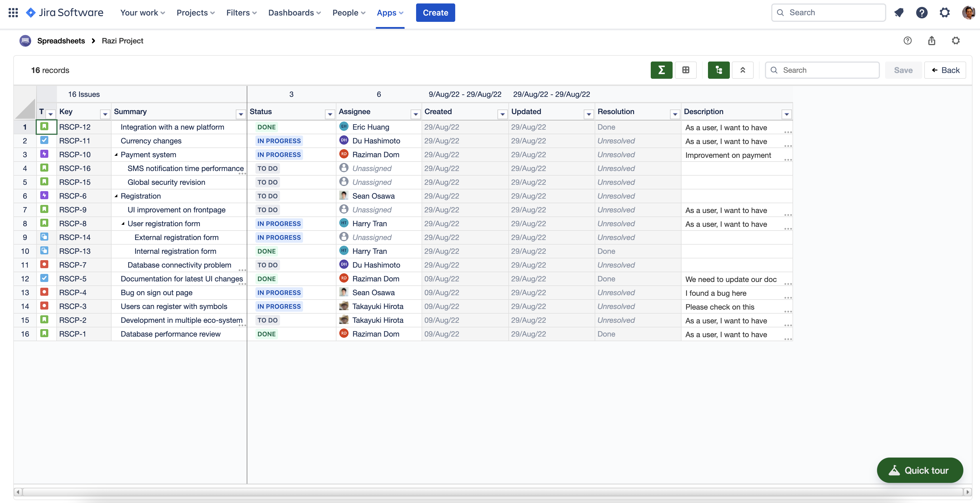Open the Assignee column filter dropdown

coord(416,114)
